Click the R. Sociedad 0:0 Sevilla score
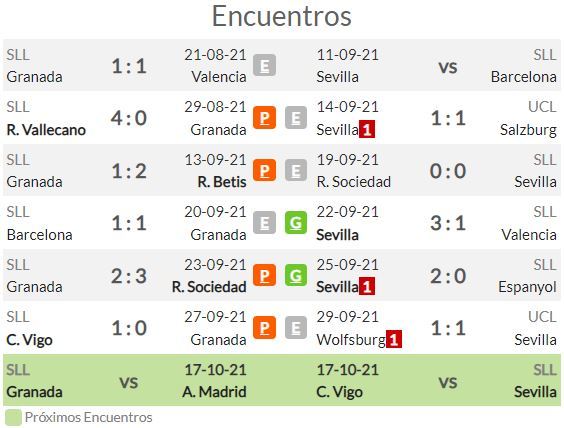 coord(448,170)
